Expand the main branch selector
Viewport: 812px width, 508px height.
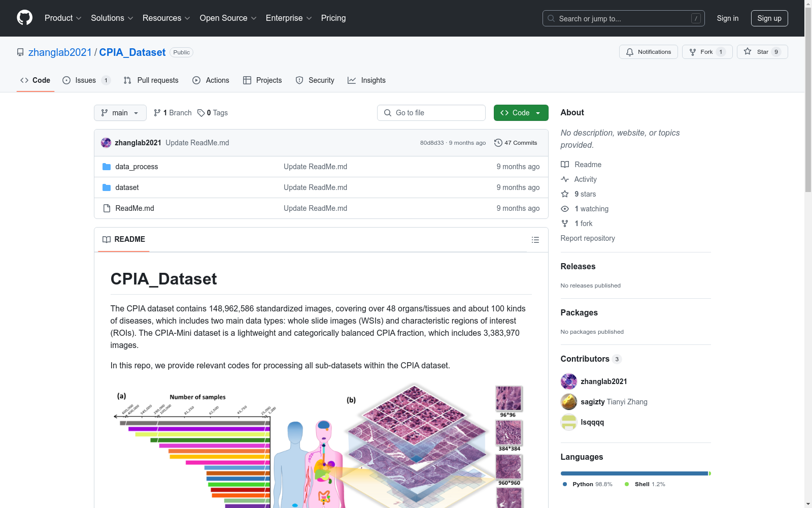point(120,113)
